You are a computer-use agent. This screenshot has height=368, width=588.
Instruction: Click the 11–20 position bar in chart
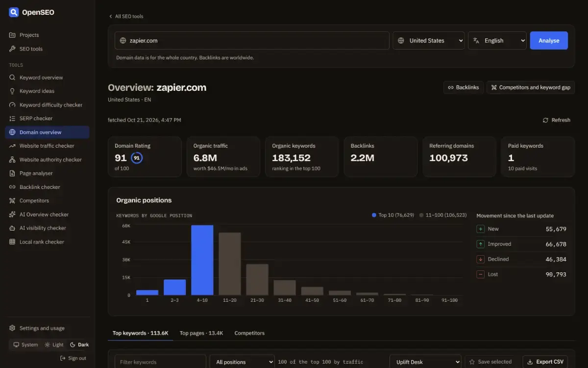(x=229, y=264)
